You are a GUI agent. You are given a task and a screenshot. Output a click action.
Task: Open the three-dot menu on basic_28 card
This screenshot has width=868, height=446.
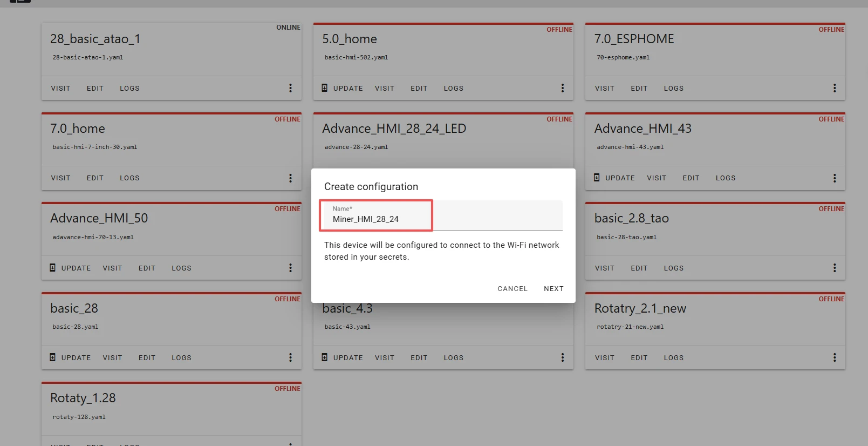[290, 357]
